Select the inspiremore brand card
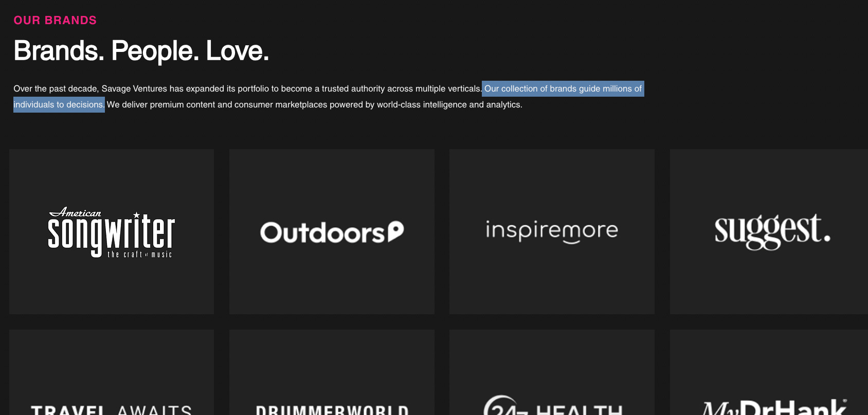 (552, 232)
